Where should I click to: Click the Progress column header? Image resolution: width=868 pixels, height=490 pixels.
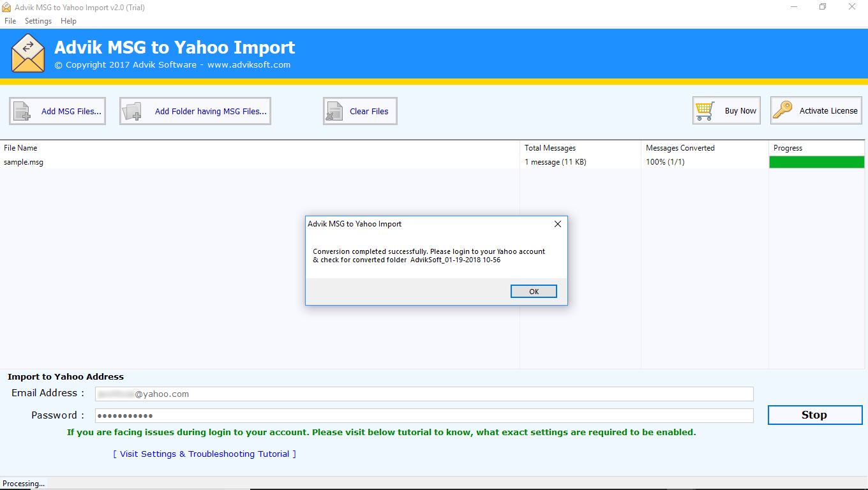coord(818,148)
